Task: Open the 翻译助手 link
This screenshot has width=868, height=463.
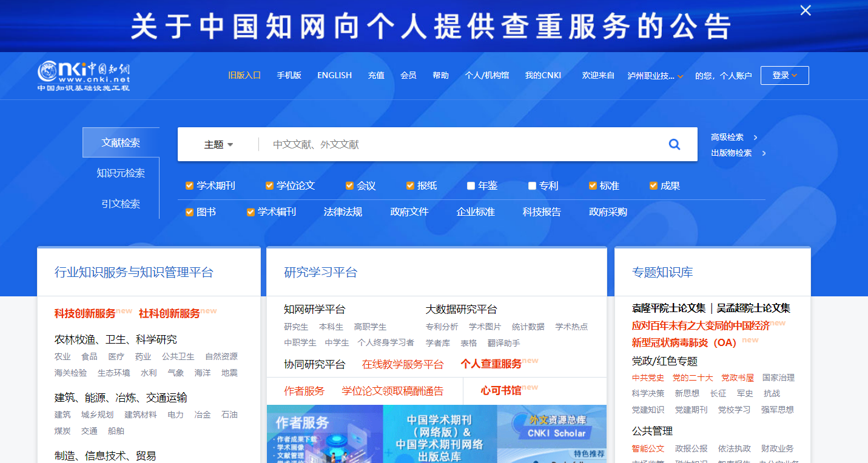Action: (x=503, y=343)
